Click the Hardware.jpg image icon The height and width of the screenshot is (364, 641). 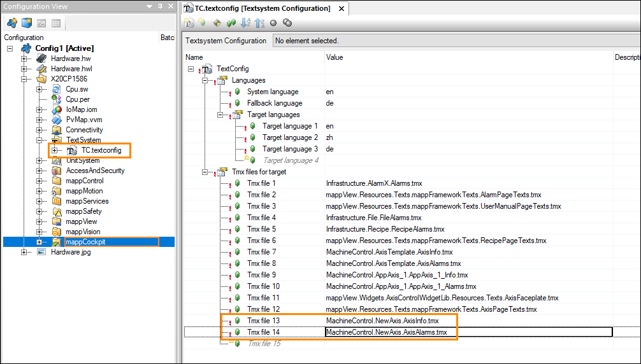coord(41,252)
